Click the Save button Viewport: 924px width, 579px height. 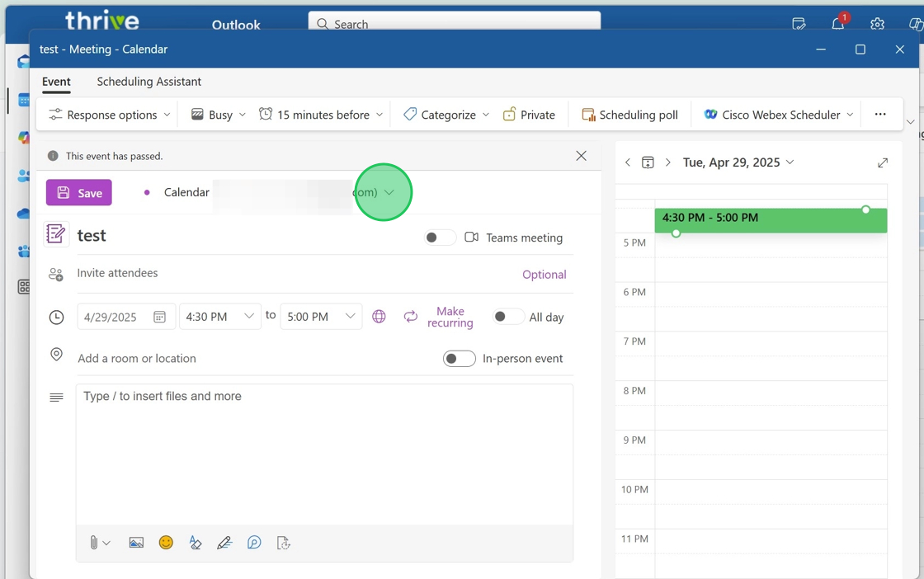[x=79, y=193]
